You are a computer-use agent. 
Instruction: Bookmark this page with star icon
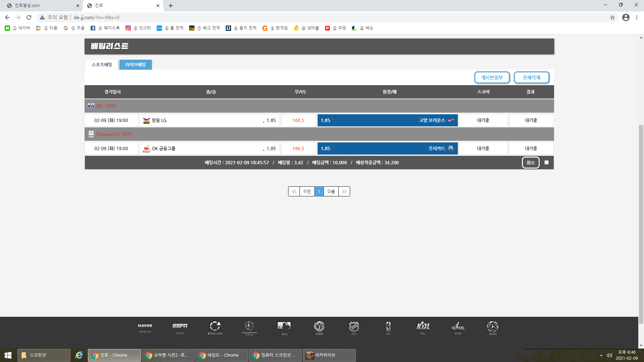click(x=612, y=17)
